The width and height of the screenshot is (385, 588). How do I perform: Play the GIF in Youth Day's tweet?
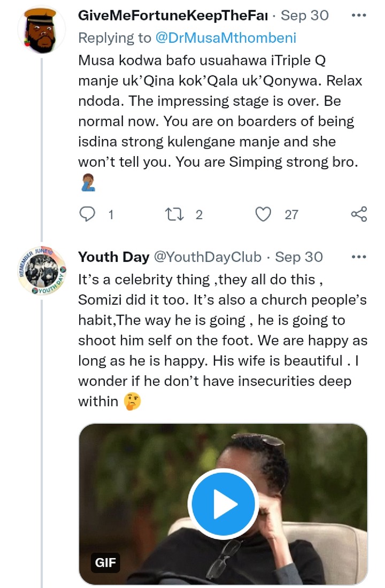click(224, 504)
